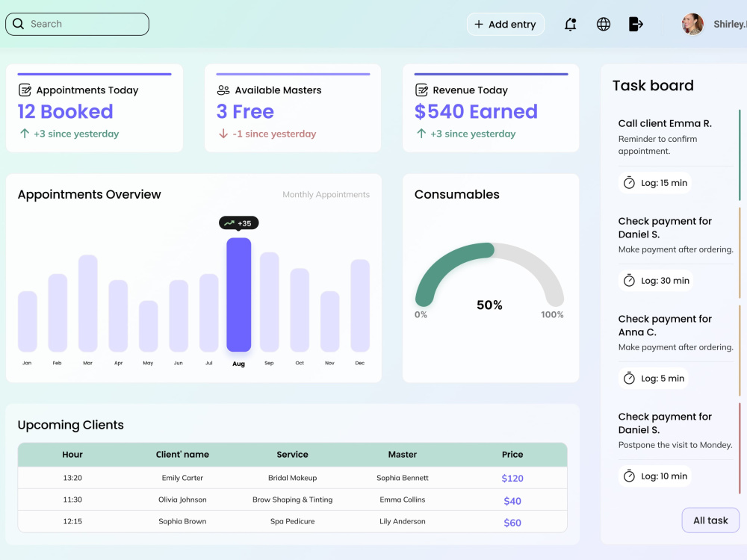The height and width of the screenshot is (560, 747).
Task: Click timer icon beside Log: 10 min
Action: coord(629,476)
